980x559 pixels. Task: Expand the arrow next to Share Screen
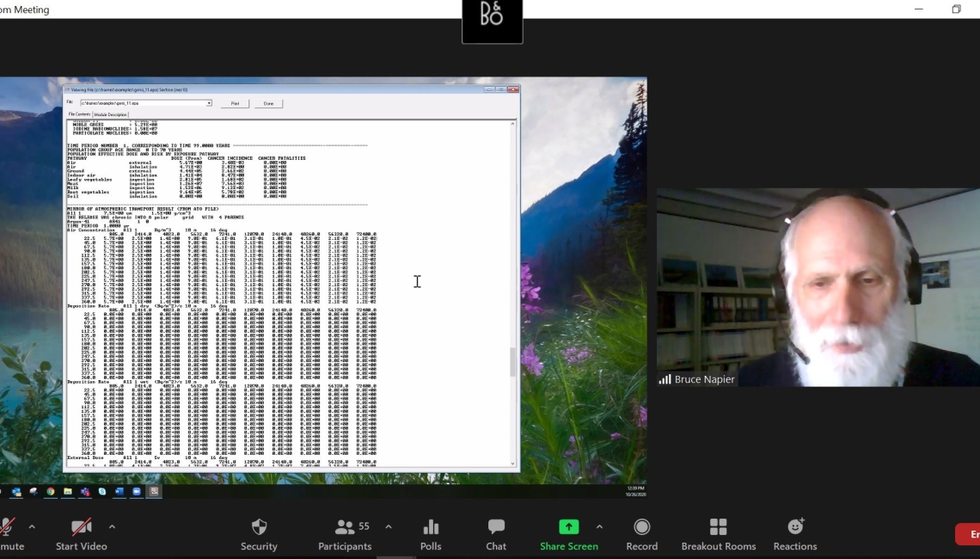coord(599,526)
